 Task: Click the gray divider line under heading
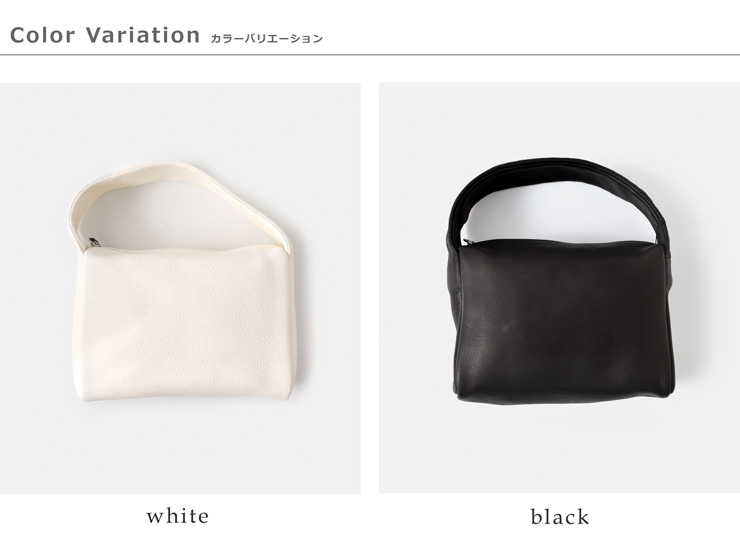click(370, 55)
